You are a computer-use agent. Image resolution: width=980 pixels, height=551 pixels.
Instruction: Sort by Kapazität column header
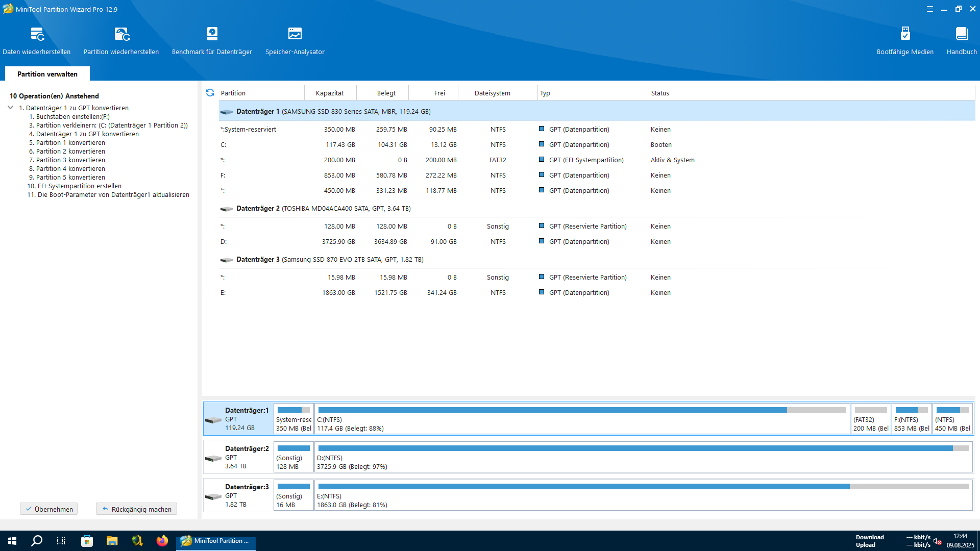point(330,93)
